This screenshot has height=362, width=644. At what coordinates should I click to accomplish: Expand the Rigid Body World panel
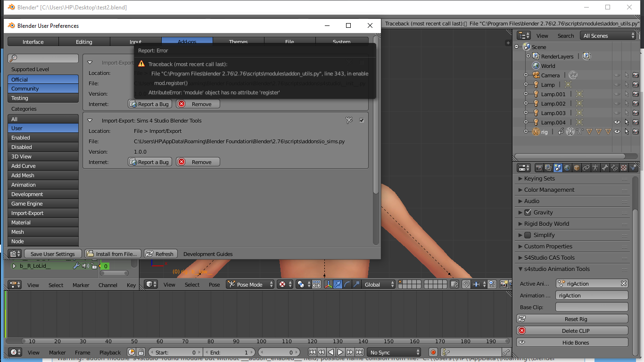520,224
